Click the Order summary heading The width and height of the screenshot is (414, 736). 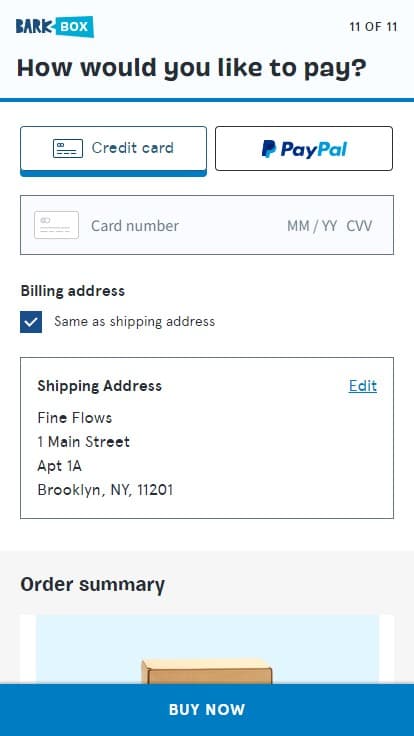pos(92,585)
